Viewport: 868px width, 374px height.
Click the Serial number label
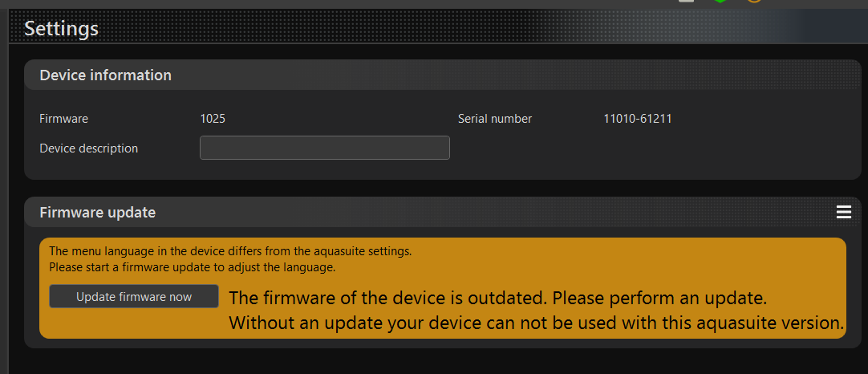(495, 119)
